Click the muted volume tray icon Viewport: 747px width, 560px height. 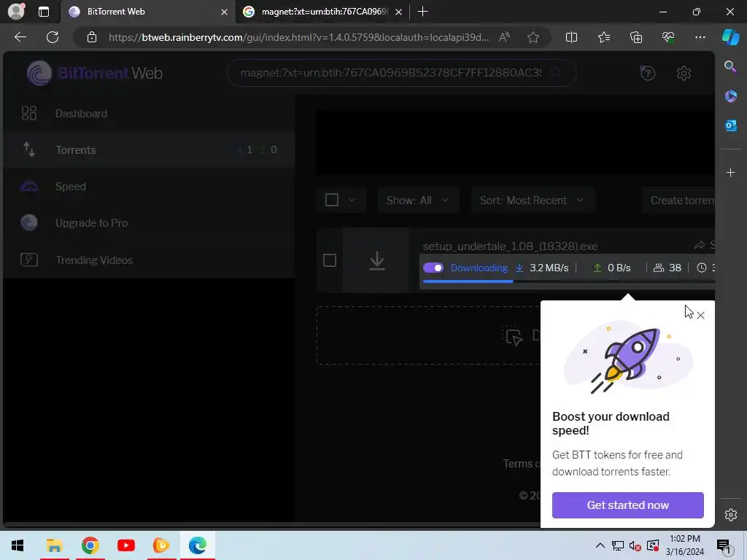tap(635, 545)
